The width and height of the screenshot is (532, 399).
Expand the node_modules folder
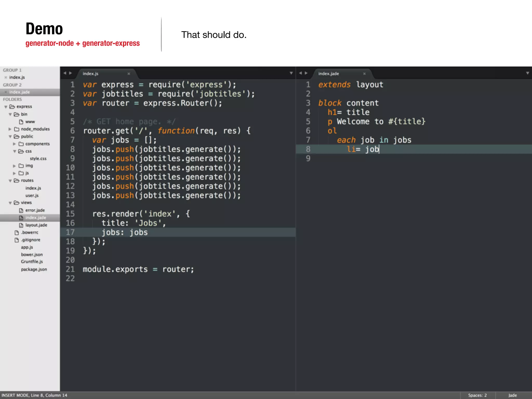(10, 129)
